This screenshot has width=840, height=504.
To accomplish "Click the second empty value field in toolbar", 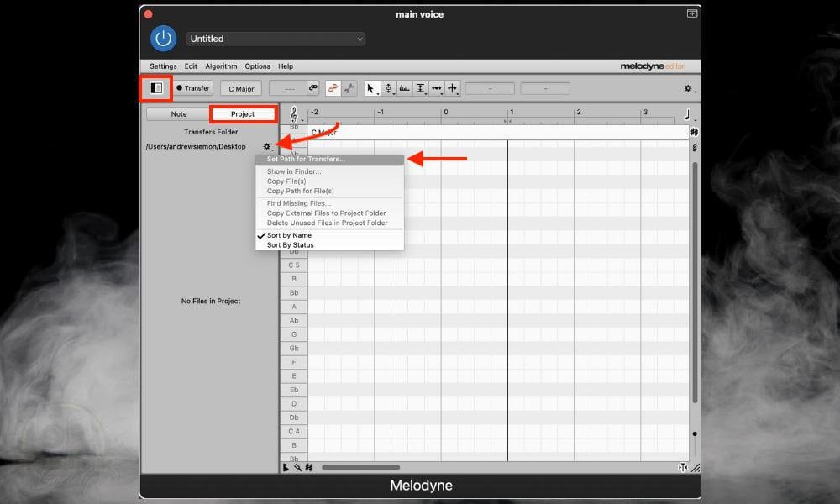I will tap(545, 88).
